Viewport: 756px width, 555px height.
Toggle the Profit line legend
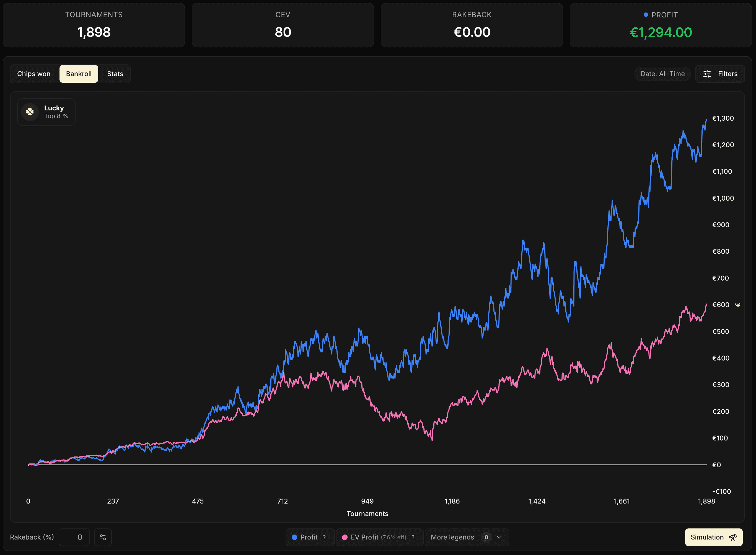click(x=309, y=537)
